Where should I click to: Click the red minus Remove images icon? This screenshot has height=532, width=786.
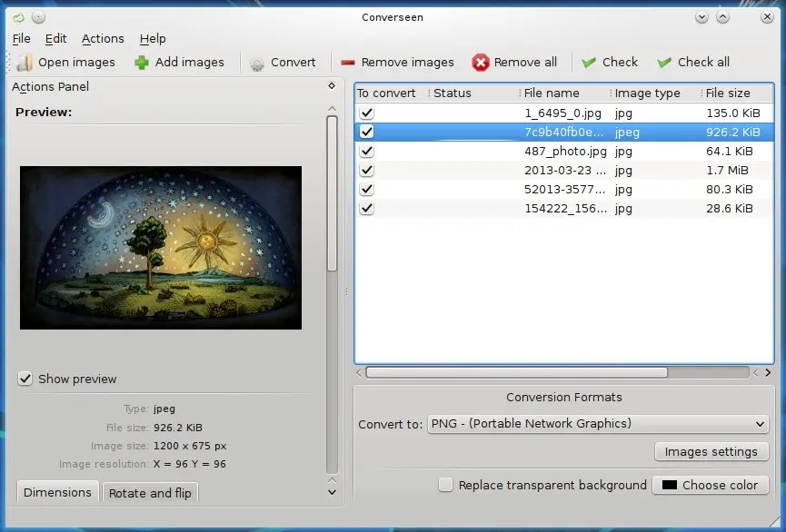pos(348,63)
